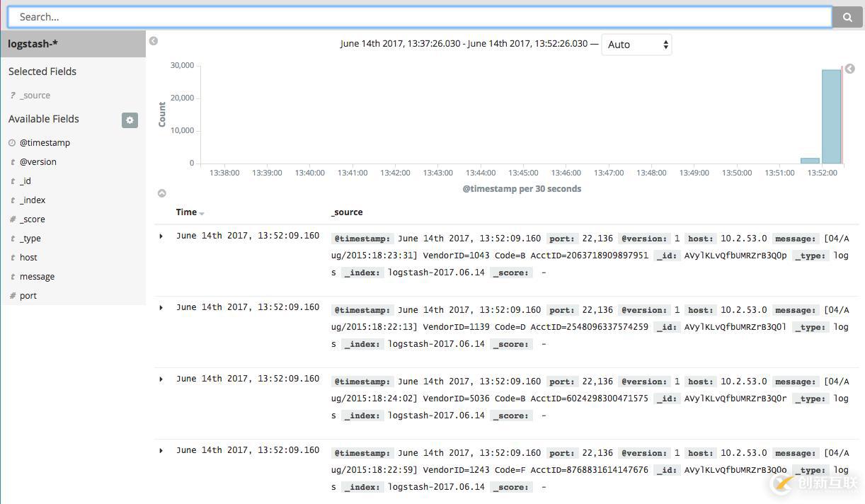Click the search magnifier button
This screenshot has height=504, width=865.
tap(847, 16)
